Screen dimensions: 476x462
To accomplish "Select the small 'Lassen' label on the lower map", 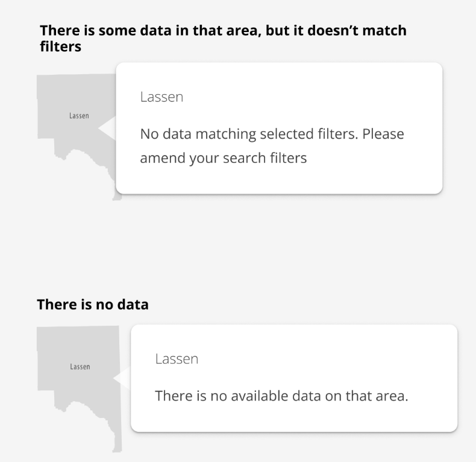I will point(80,367).
